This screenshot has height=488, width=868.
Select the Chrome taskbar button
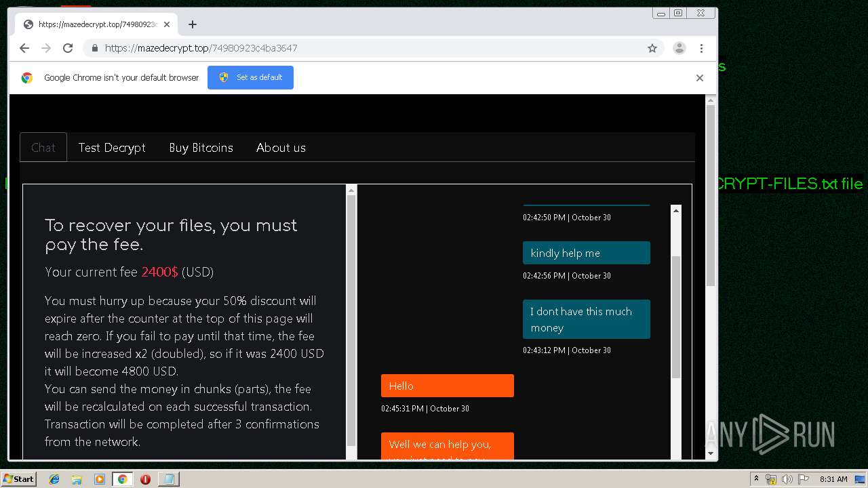pos(122,479)
